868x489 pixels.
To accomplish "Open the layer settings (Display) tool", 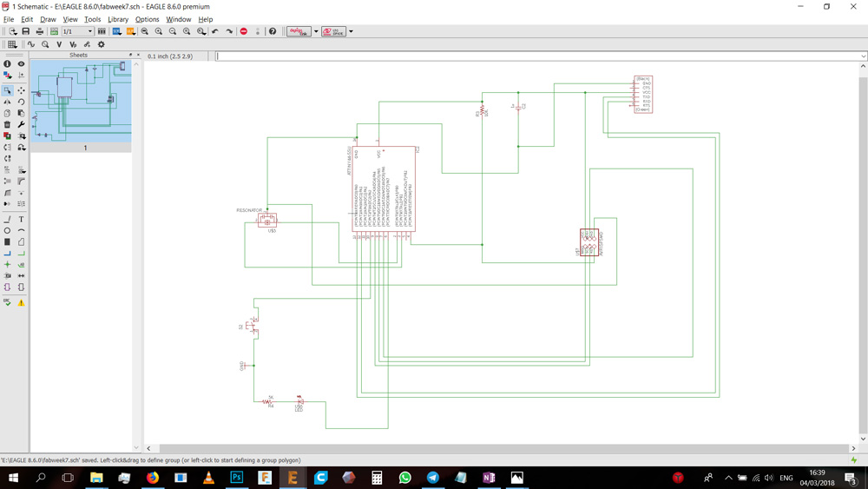I will (7, 75).
